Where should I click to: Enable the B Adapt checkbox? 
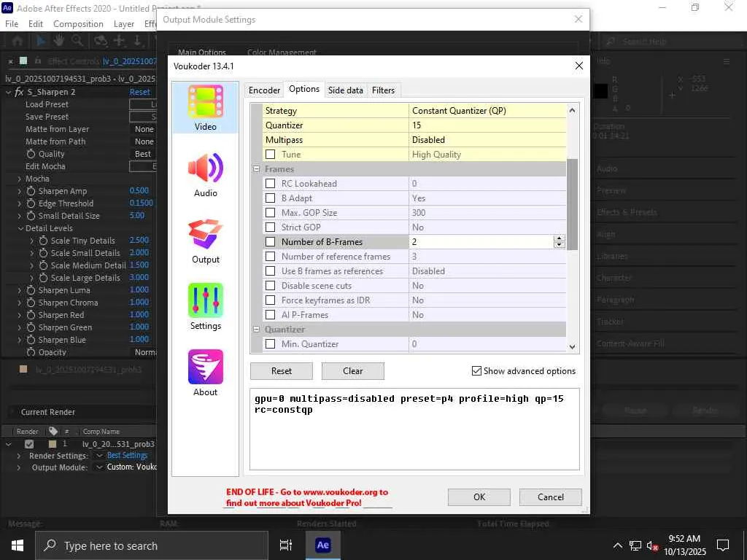click(x=270, y=198)
